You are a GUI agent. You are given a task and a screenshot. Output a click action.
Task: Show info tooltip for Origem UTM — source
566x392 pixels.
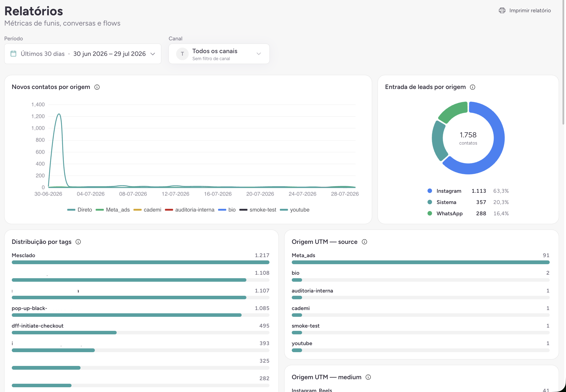point(364,242)
